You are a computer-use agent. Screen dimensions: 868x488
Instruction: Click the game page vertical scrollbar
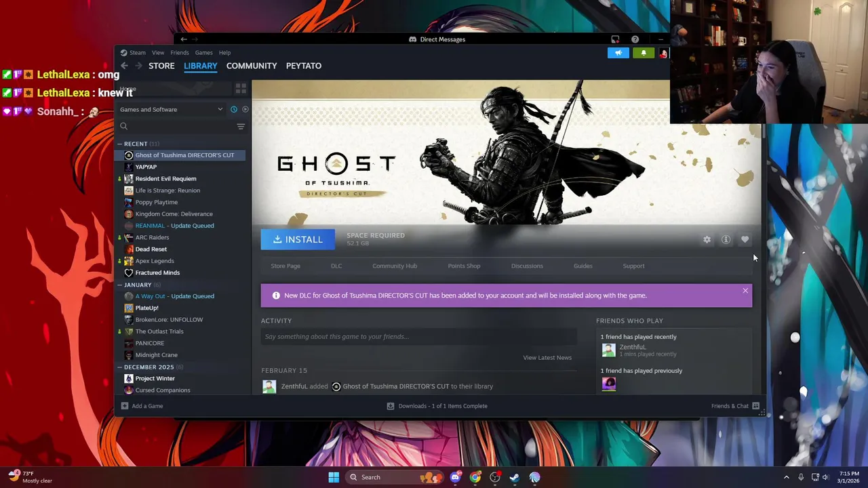click(x=764, y=132)
